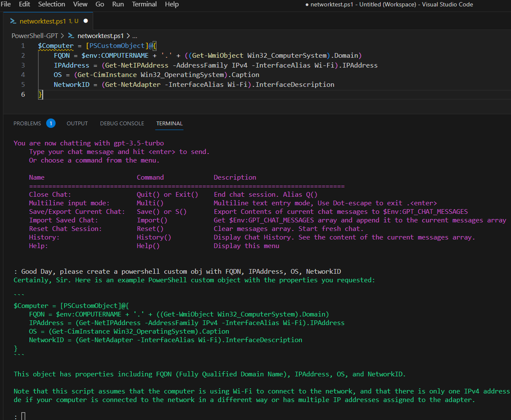Click the problems count badge 1
511x420 pixels.
pyautogui.click(x=51, y=124)
